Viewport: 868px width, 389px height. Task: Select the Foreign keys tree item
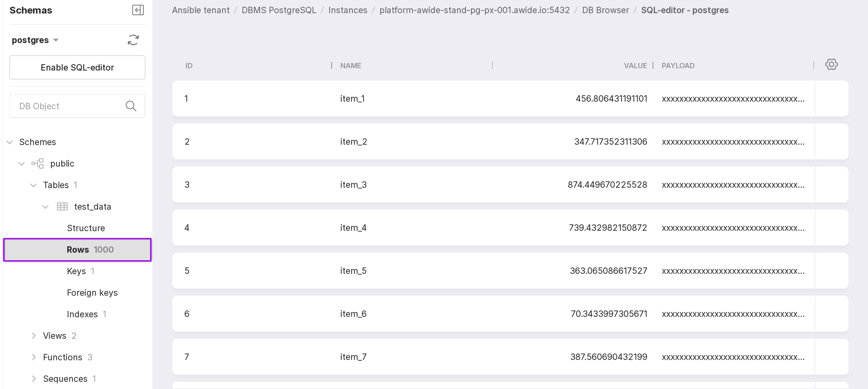click(x=92, y=293)
